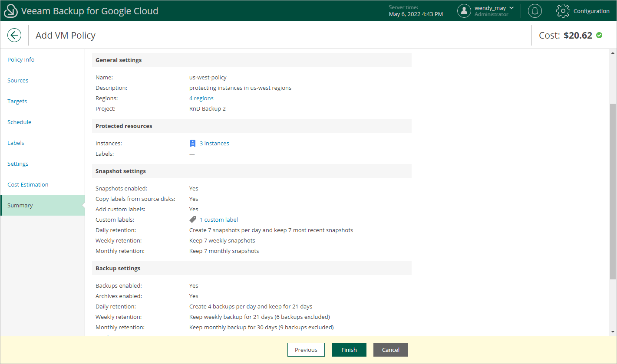Open Configuration in the header
The height and width of the screenshot is (364, 617).
591,11
